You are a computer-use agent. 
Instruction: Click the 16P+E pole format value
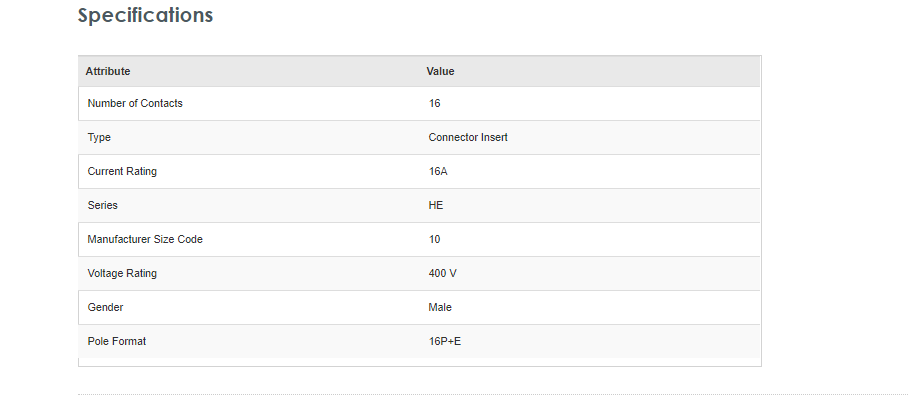[x=445, y=341]
